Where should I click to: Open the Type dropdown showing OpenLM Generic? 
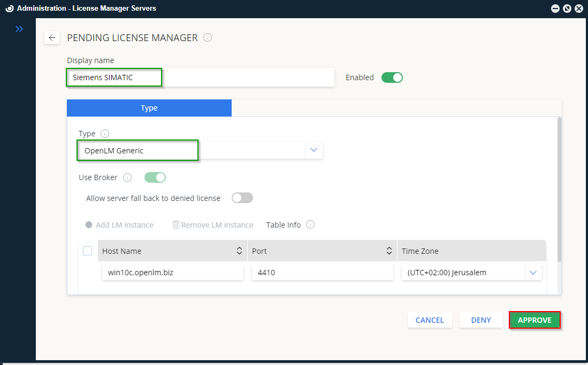pyautogui.click(x=314, y=150)
